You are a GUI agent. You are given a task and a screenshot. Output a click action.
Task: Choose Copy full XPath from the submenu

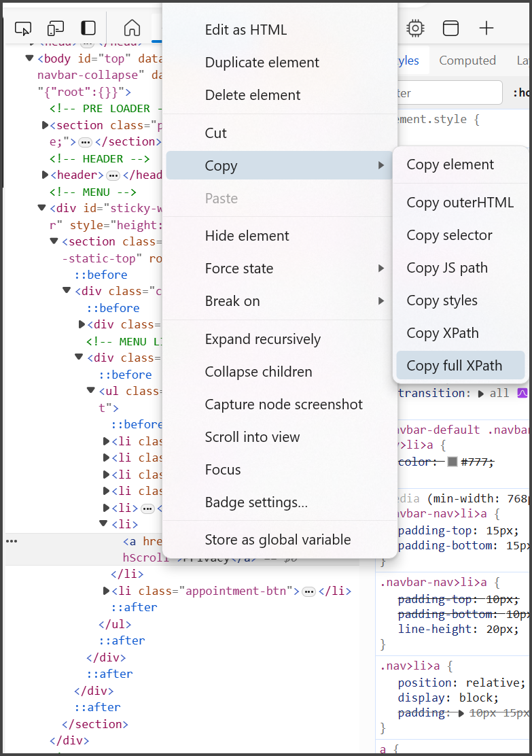click(x=460, y=365)
